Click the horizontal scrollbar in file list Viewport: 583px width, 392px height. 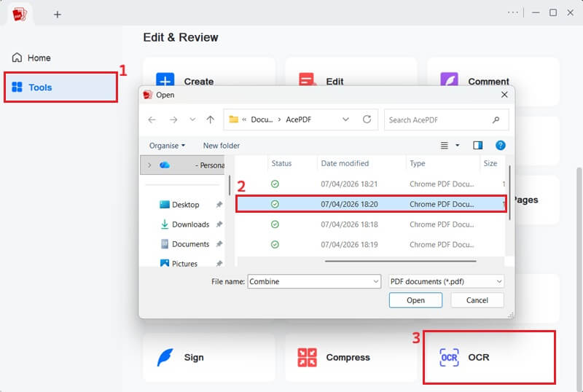tap(400, 262)
